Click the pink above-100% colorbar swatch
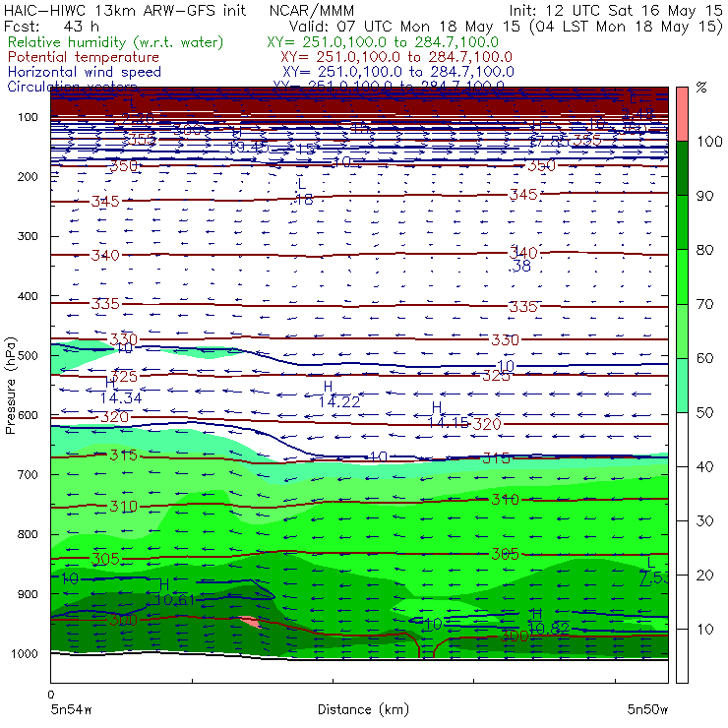The image size is (728, 728). tap(682, 114)
